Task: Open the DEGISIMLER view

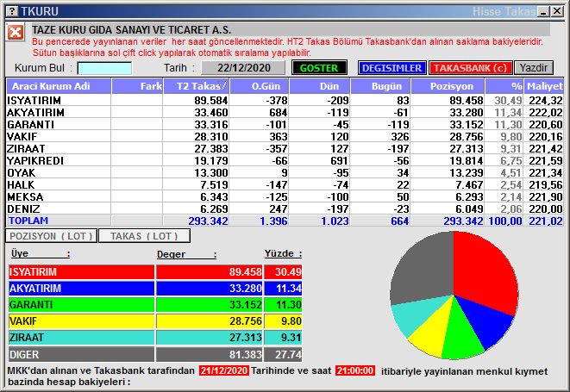Action: click(391, 68)
